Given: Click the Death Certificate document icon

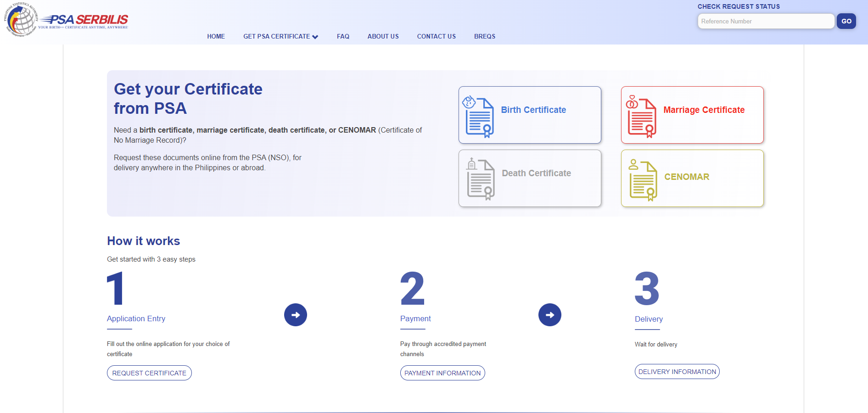Looking at the screenshot, I should [x=481, y=179].
